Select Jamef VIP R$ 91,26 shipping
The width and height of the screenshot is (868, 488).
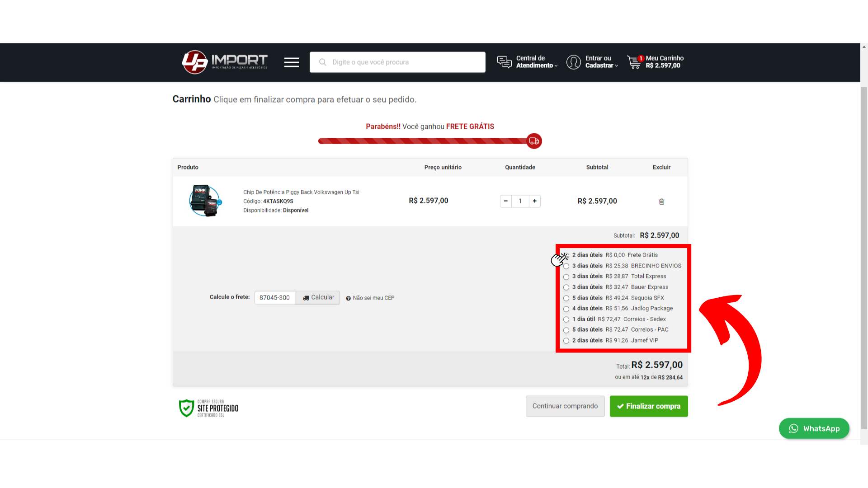click(566, 341)
